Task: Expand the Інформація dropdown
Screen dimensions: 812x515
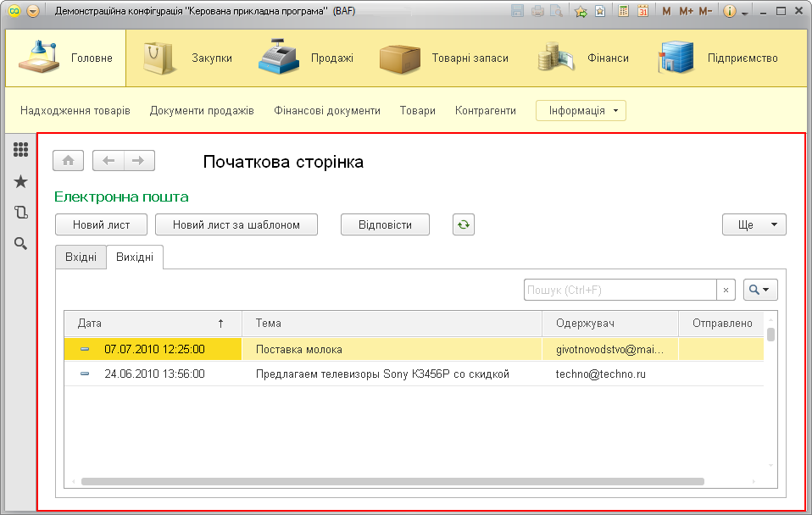Action: click(x=581, y=111)
